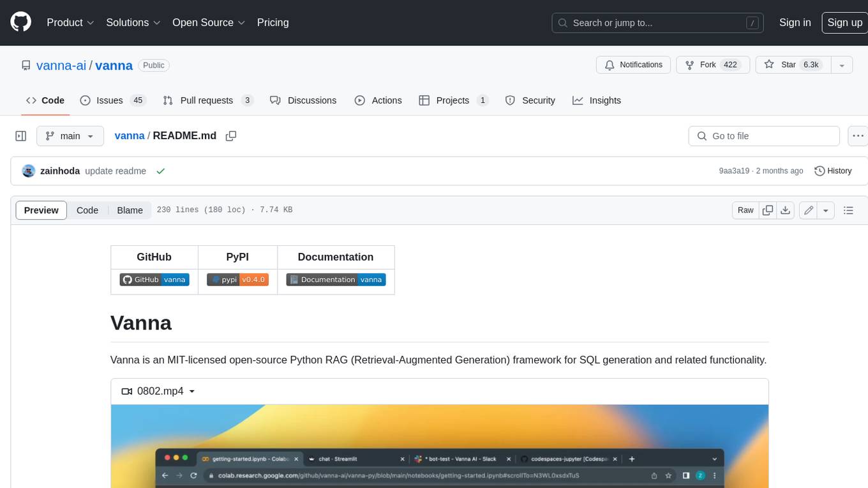Open the GitHub homepage logo
This screenshot has width=868, height=488.
click(20, 22)
